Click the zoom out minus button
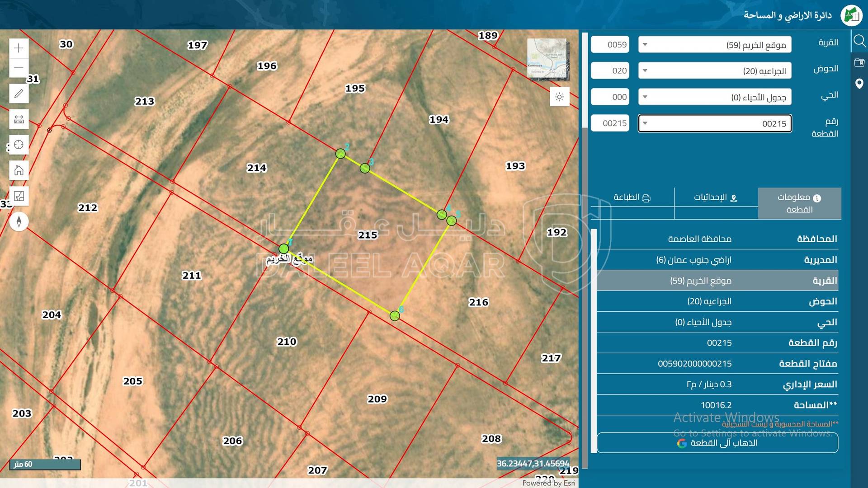 point(19,68)
